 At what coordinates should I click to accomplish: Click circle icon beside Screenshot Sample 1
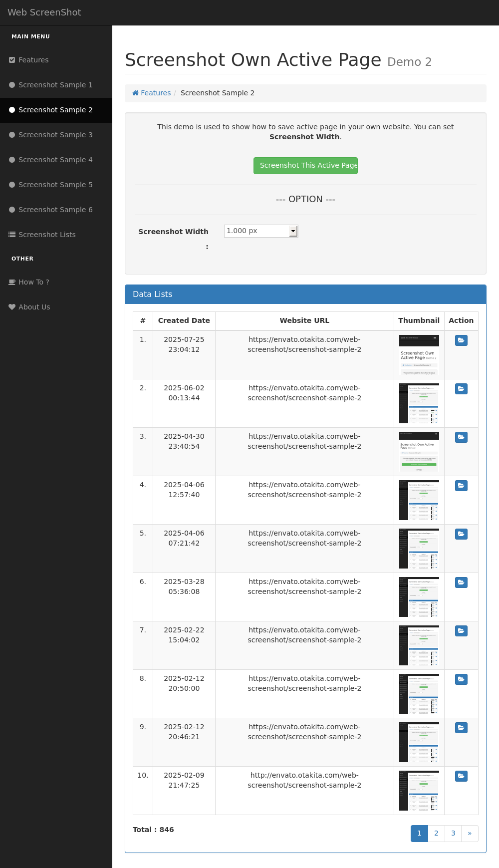tap(12, 85)
